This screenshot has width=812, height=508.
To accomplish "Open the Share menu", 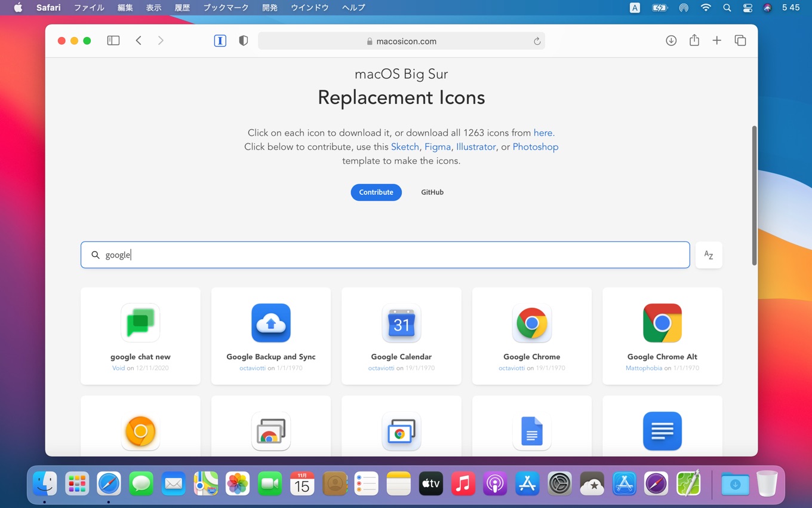I will (x=694, y=40).
